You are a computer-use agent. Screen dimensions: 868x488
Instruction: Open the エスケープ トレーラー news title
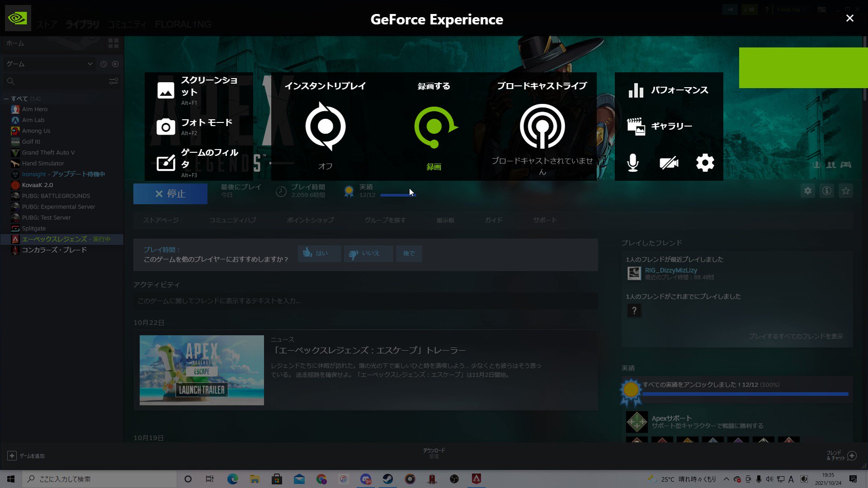(x=368, y=351)
